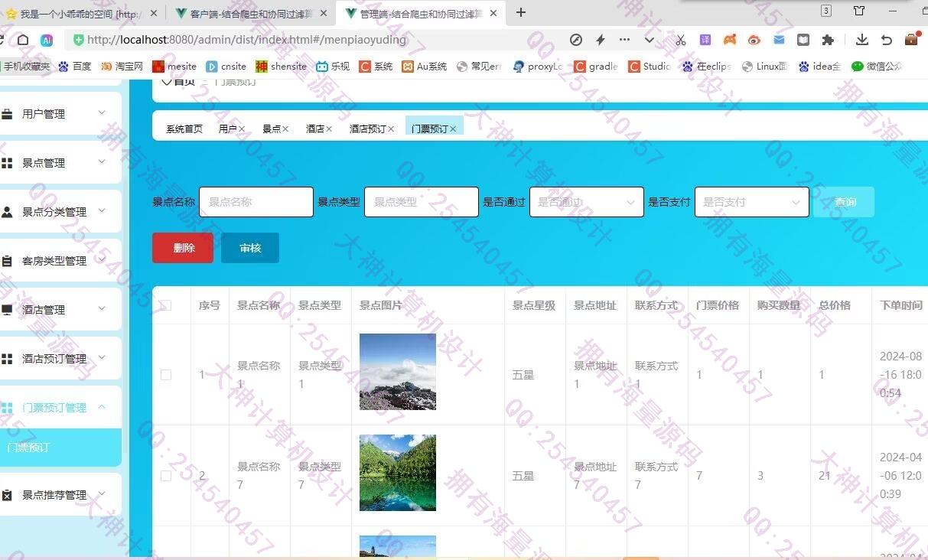Click the scissors screenshot icon
928x560 pixels.
(x=680, y=40)
